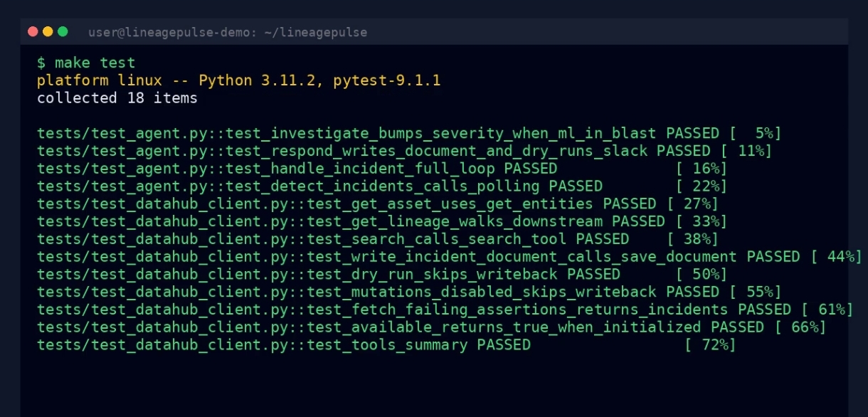
Task: Click the test_tools_summary PASSED line
Action: (x=386, y=345)
